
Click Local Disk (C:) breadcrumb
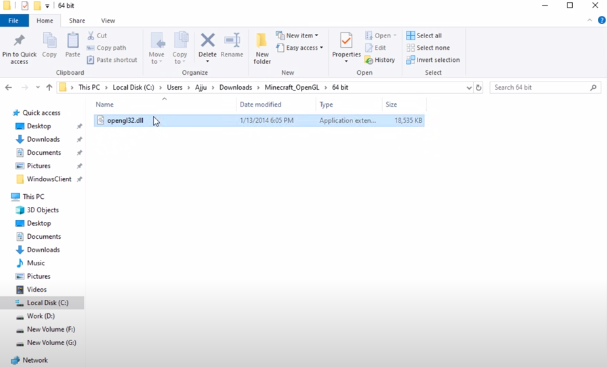click(133, 87)
